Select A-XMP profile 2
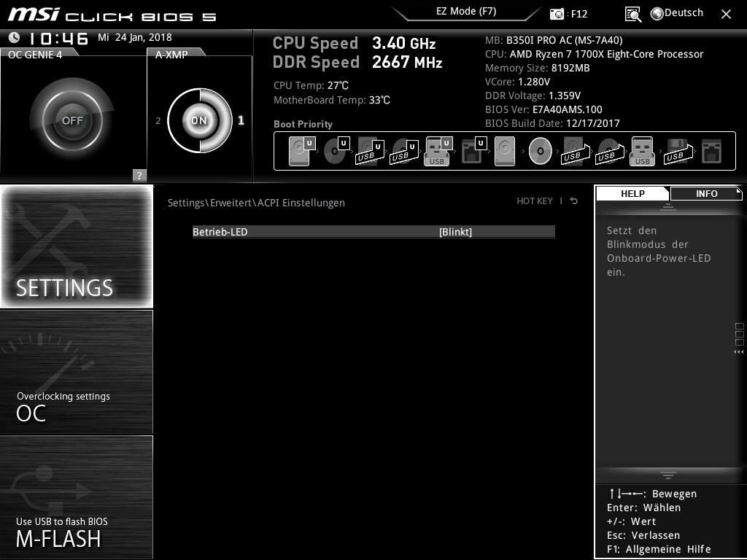Screen dimensions: 747x560 (x=158, y=121)
